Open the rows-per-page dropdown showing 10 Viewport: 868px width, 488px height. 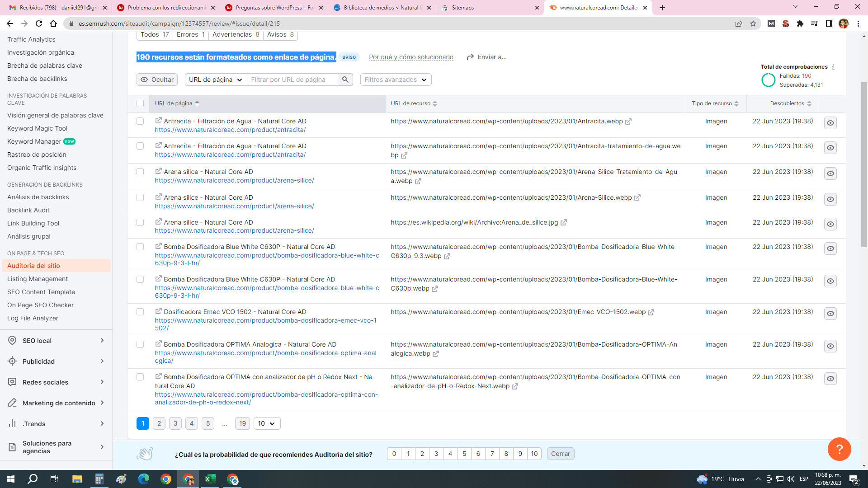coord(267,423)
